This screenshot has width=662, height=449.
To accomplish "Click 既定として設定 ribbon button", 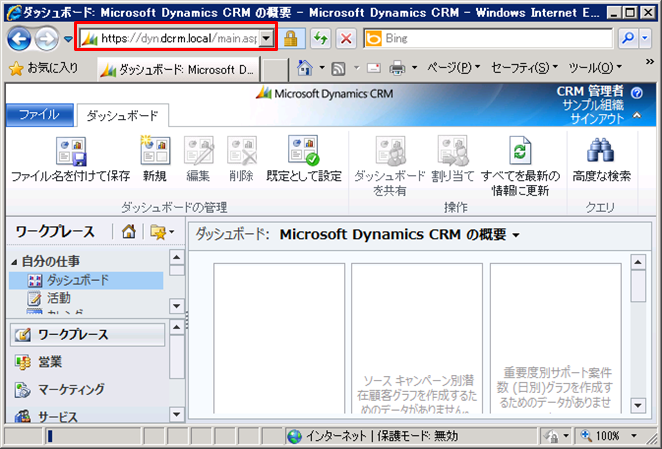I will coord(304,160).
